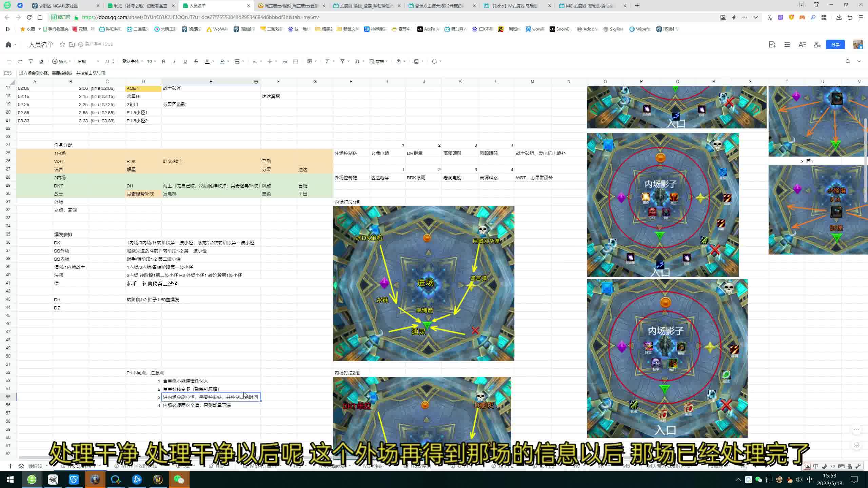Click the browser home button
This screenshot has height=488, width=868.
(40, 17)
